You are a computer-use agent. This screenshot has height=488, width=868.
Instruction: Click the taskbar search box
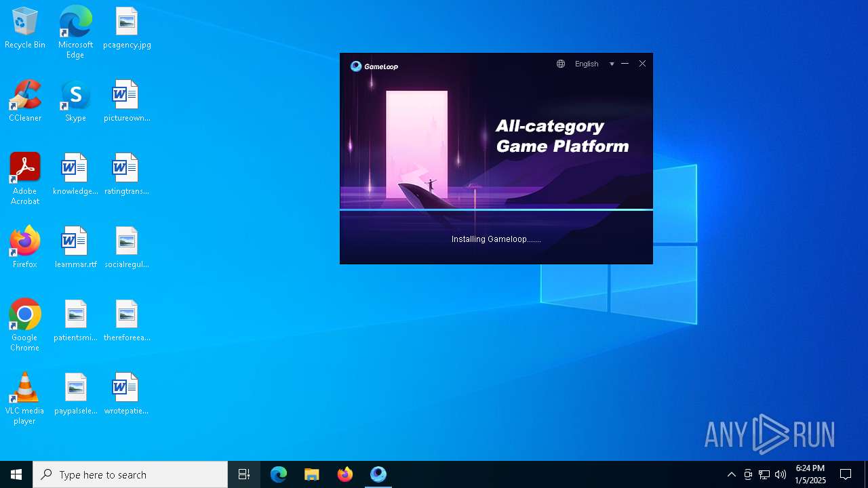[130, 474]
